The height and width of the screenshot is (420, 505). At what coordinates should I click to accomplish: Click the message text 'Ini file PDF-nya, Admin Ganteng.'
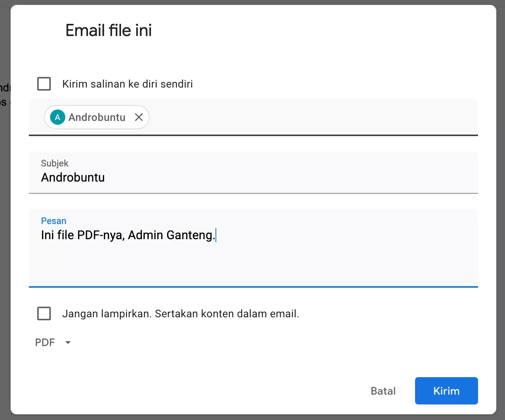[x=128, y=235]
